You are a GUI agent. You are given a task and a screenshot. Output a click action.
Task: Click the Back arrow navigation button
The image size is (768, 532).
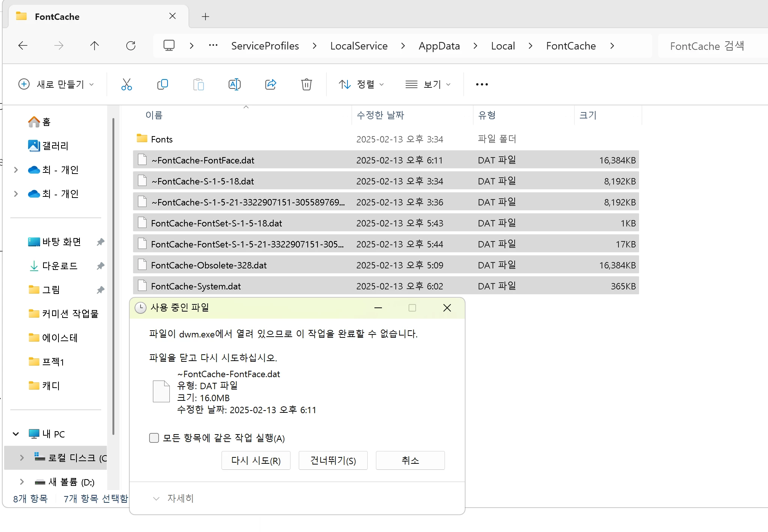[x=23, y=46]
